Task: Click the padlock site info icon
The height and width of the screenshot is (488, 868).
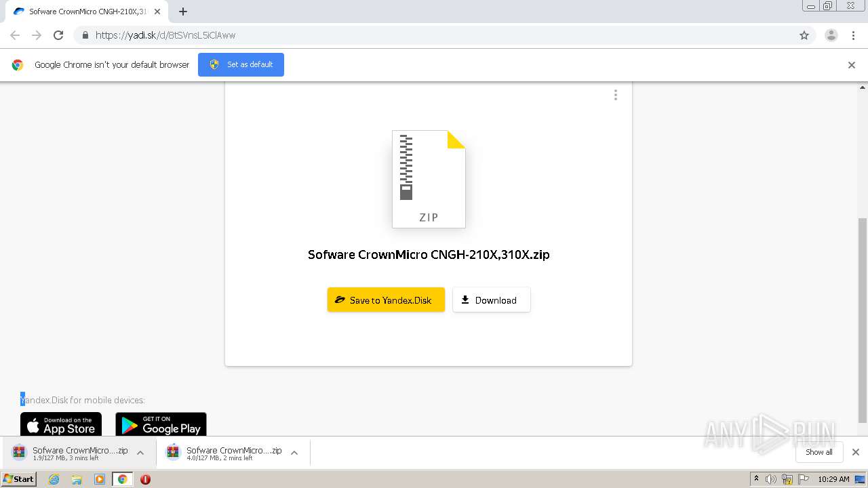Action: (85, 35)
